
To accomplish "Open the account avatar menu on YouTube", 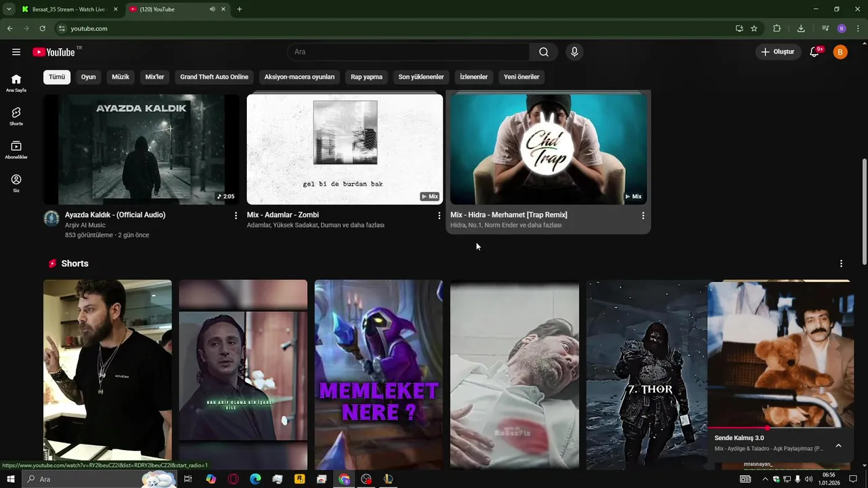I will tap(840, 52).
